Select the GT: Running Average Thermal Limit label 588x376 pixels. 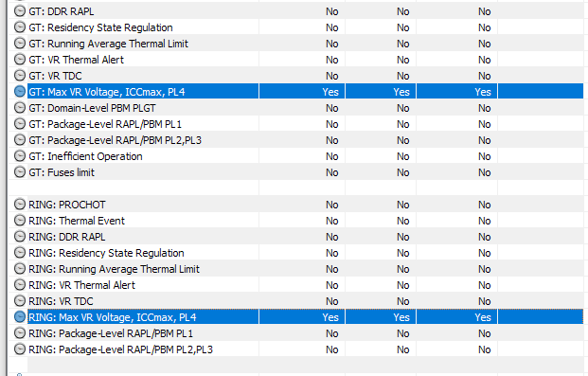pos(108,44)
